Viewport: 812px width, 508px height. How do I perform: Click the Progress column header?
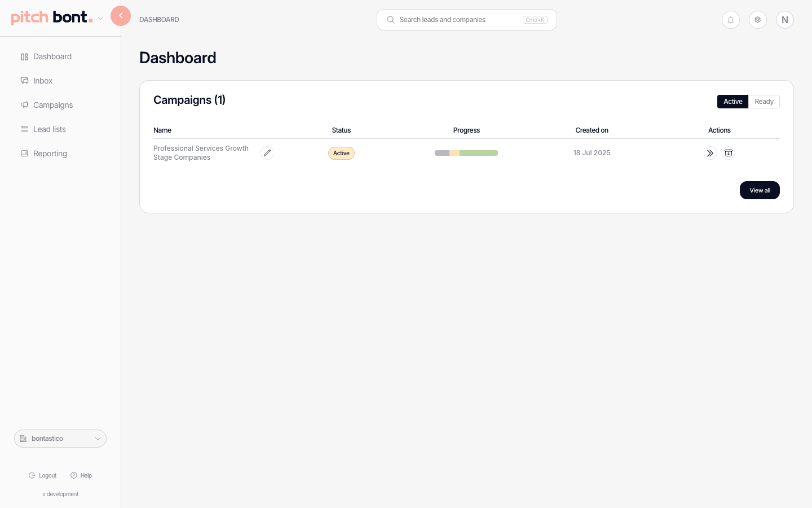coord(466,130)
